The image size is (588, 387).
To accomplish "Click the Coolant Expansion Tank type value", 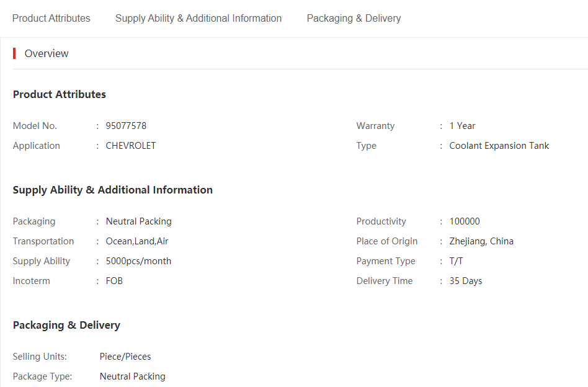I will pos(499,146).
